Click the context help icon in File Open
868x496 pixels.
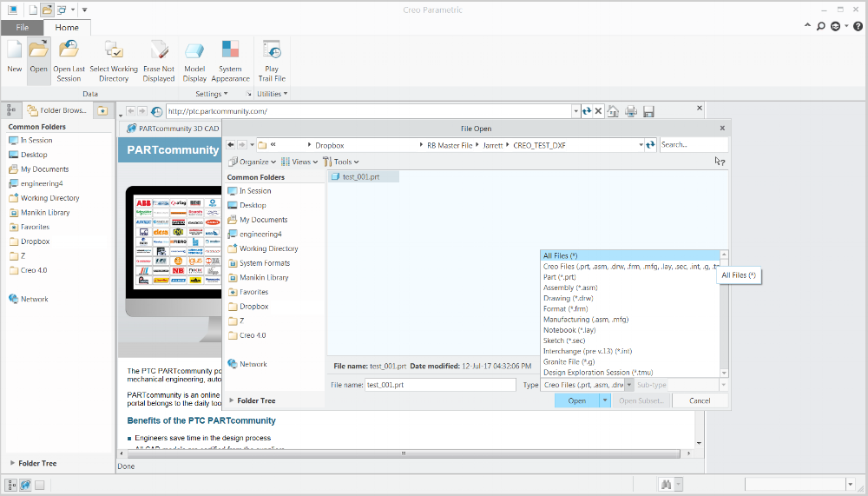tap(719, 162)
